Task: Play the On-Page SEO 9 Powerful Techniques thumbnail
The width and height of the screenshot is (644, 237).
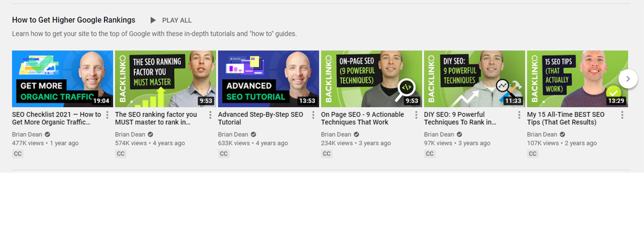Action: [x=371, y=79]
